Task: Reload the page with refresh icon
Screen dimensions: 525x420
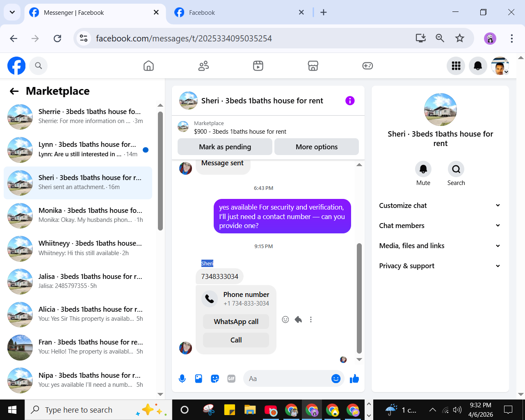Action: click(x=57, y=38)
